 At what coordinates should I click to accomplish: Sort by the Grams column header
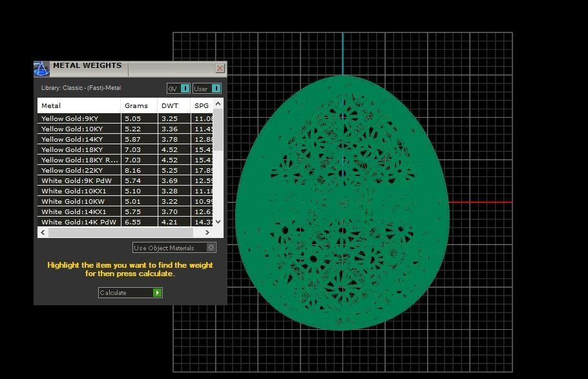(139, 106)
